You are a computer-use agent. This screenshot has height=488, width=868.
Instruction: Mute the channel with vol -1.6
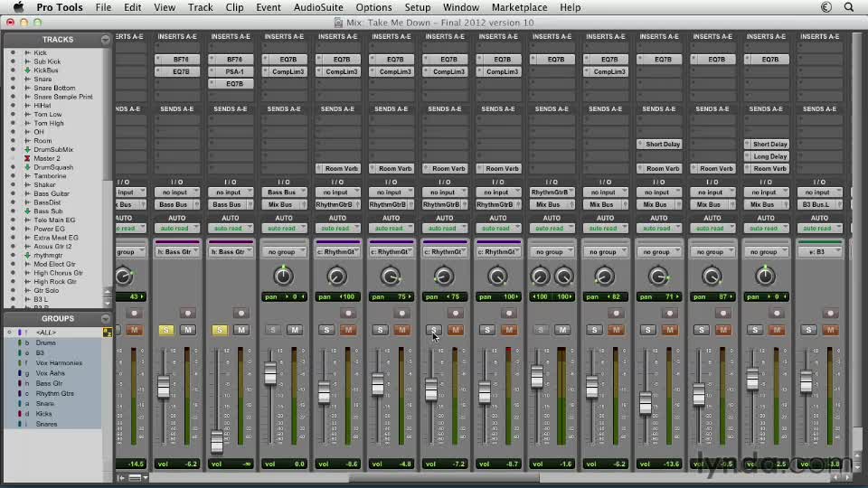[x=562, y=330]
